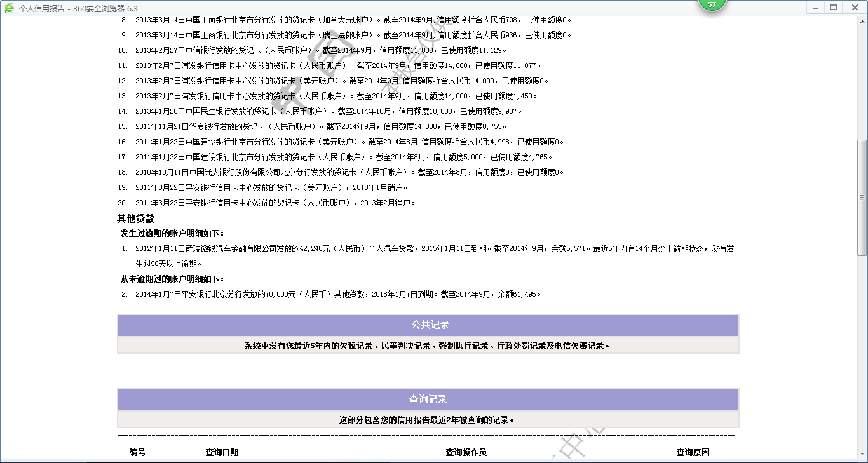Click the 编号 column header
Viewport: 868px width, 463px height.
pos(137,452)
